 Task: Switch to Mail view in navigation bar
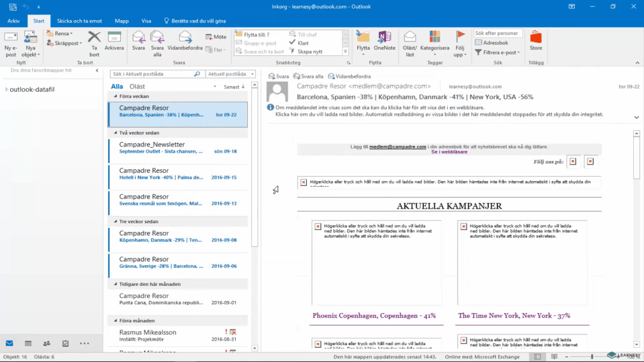[9, 344]
